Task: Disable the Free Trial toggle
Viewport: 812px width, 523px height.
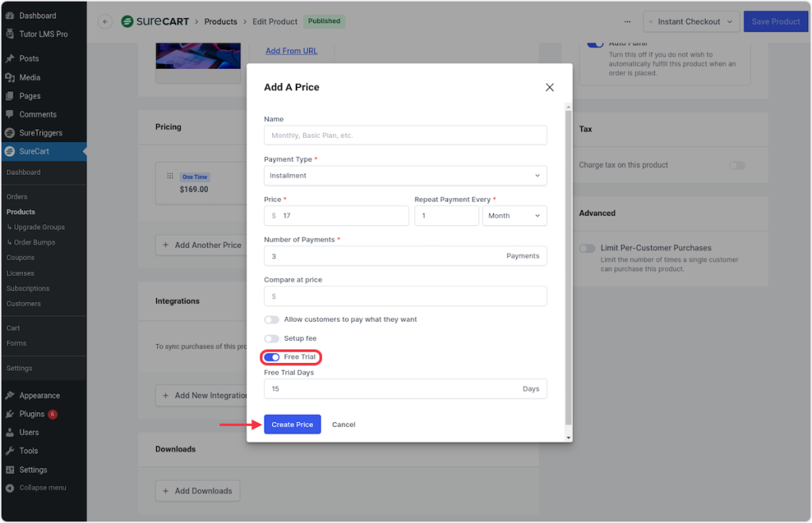Action: (x=272, y=357)
